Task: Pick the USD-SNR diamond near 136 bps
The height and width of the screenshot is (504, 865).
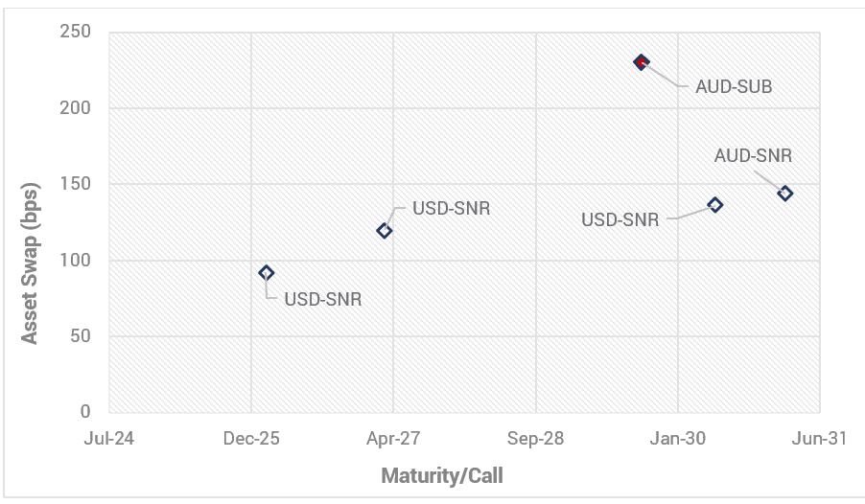Action: pyautogui.click(x=715, y=205)
